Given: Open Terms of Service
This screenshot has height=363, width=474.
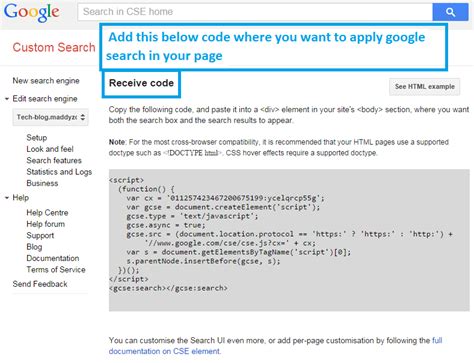Looking at the screenshot, I should pyautogui.click(x=56, y=270).
